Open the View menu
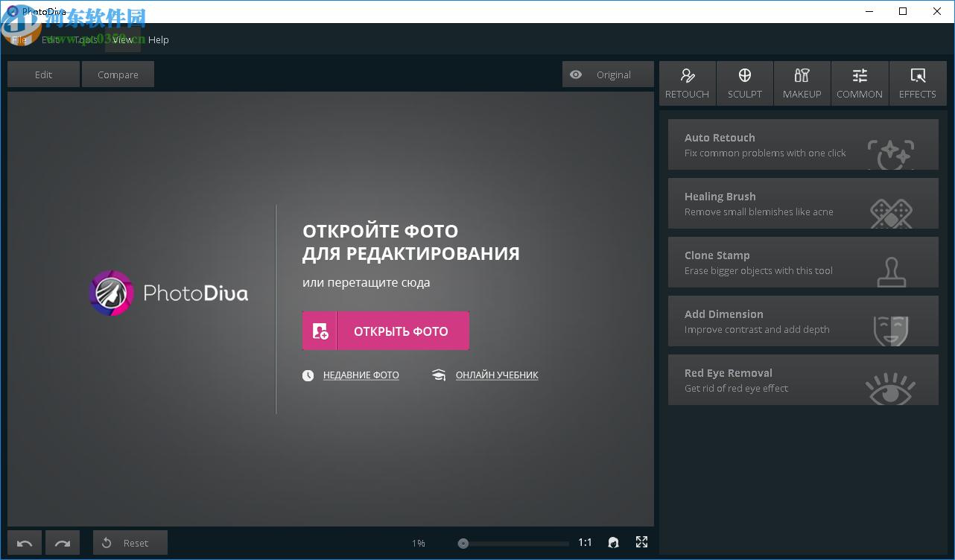 pos(123,39)
